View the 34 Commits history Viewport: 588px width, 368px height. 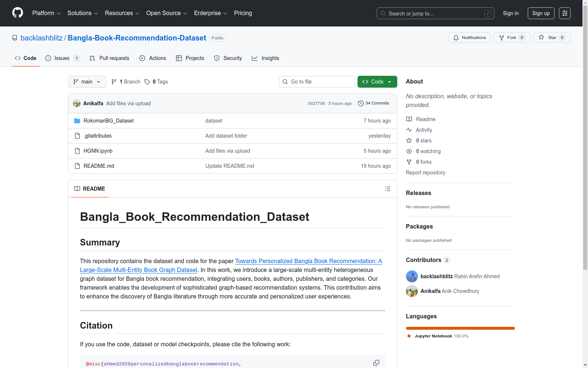[x=373, y=103]
